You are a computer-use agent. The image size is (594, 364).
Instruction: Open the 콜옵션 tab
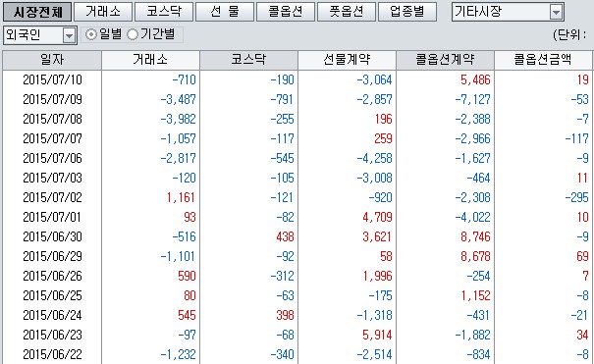pos(286,12)
